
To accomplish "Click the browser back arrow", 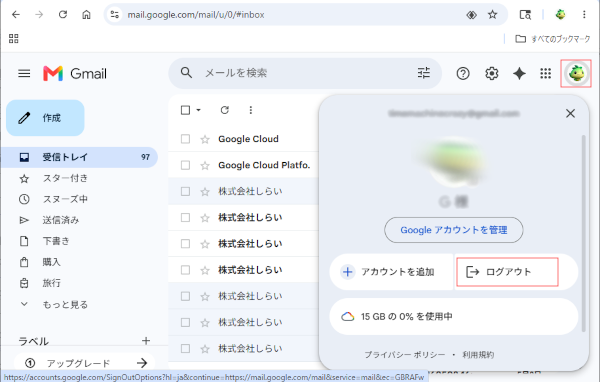I will (16, 15).
